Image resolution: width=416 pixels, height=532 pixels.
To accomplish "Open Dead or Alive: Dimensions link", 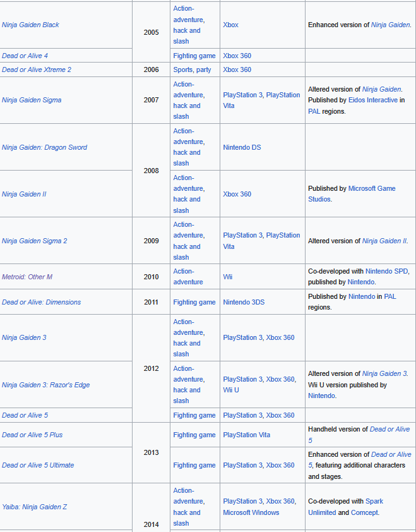I will tap(42, 302).
